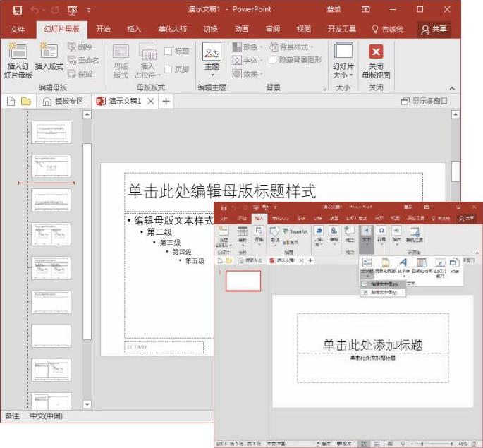Click the yellow open folder icon
This screenshot has width=483, height=448.
pos(26,101)
